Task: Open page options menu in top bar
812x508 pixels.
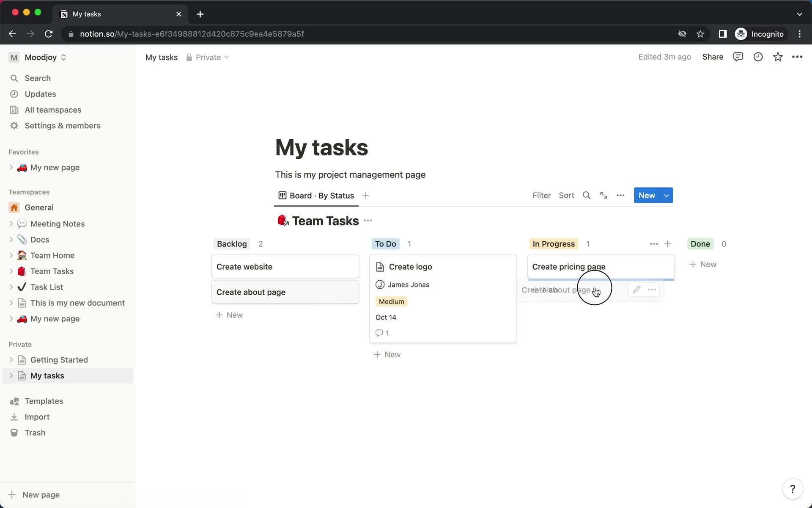Action: pyautogui.click(x=797, y=57)
